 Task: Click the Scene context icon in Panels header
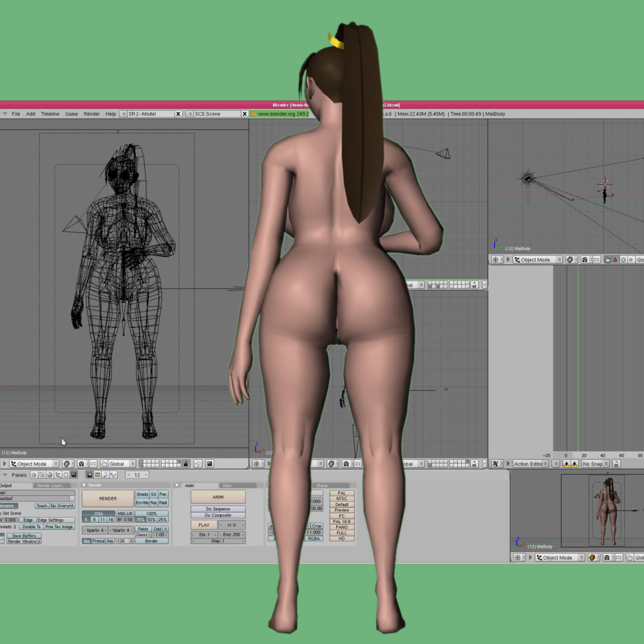[73, 475]
